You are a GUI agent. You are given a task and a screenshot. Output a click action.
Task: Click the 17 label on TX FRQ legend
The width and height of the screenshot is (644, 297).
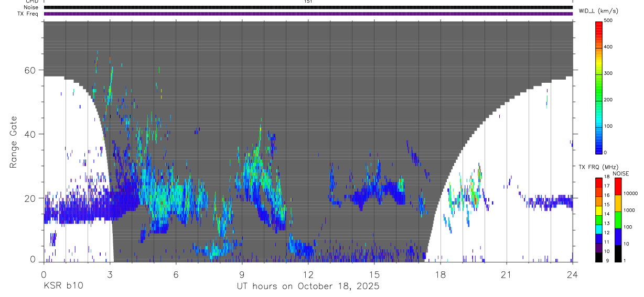[x=607, y=186]
